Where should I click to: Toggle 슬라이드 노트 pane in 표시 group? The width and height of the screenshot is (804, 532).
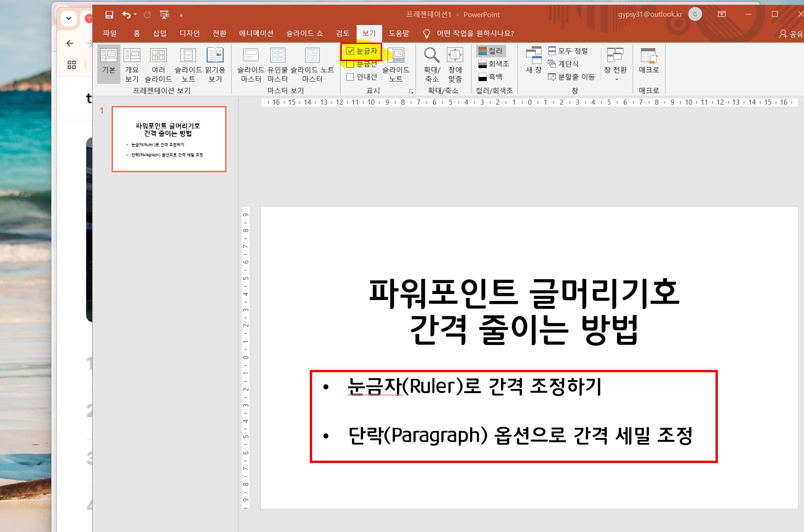[x=396, y=65]
